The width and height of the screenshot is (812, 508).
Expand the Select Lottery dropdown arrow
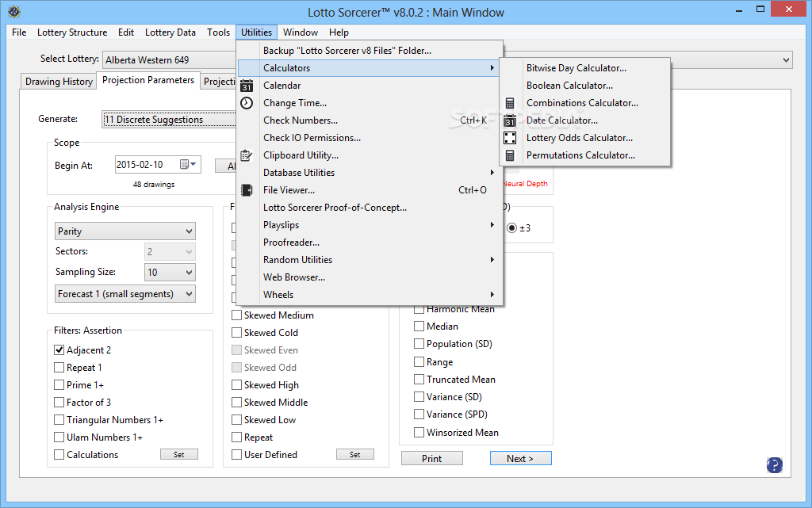click(x=786, y=60)
